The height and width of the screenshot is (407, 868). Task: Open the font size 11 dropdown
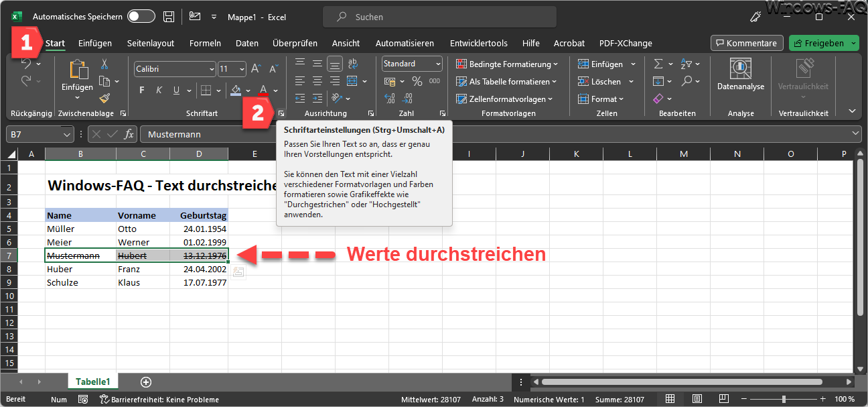pyautogui.click(x=242, y=68)
